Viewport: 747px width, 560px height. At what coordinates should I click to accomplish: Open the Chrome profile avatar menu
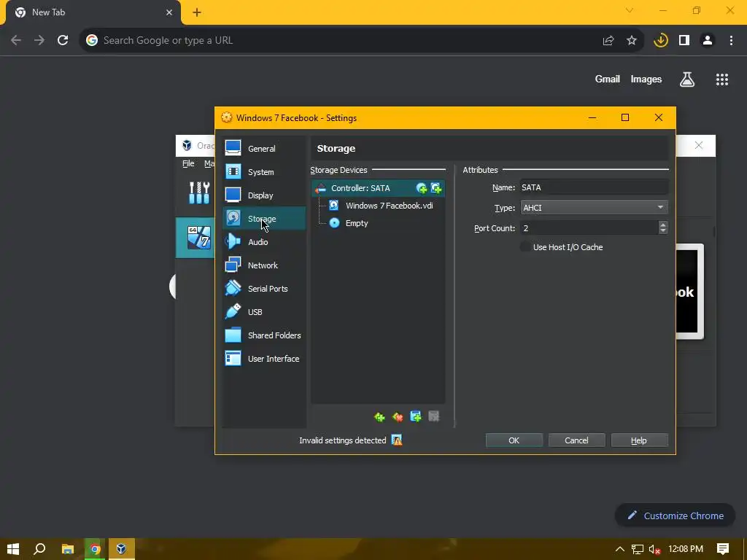(x=708, y=41)
